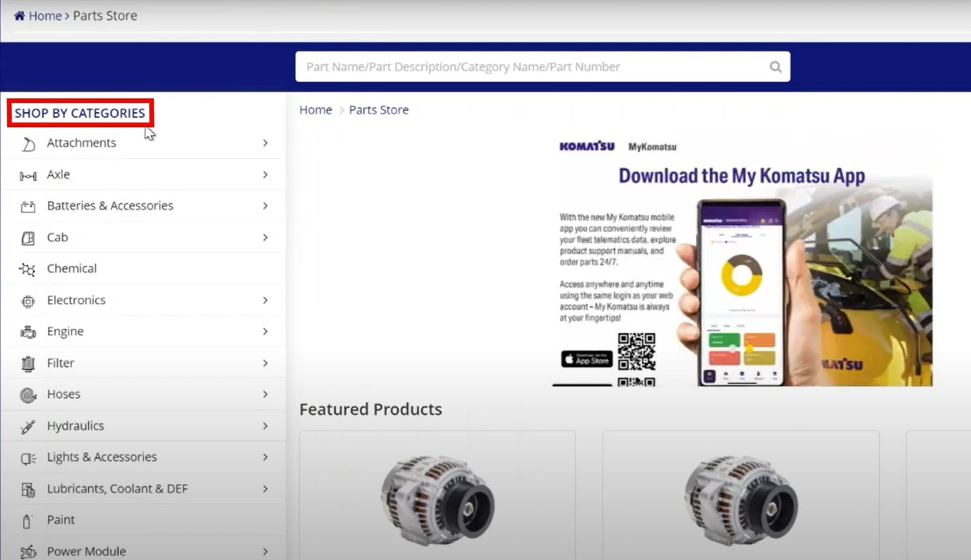Viewport: 971px width, 560px height.
Task: Click the Power Module icon
Action: click(28, 552)
